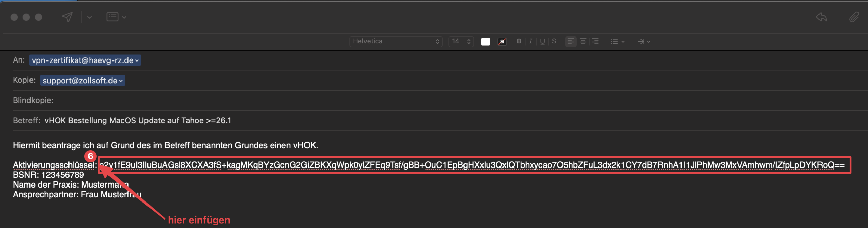Align text to the left
Screen dimensions: 868x228
(571, 41)
